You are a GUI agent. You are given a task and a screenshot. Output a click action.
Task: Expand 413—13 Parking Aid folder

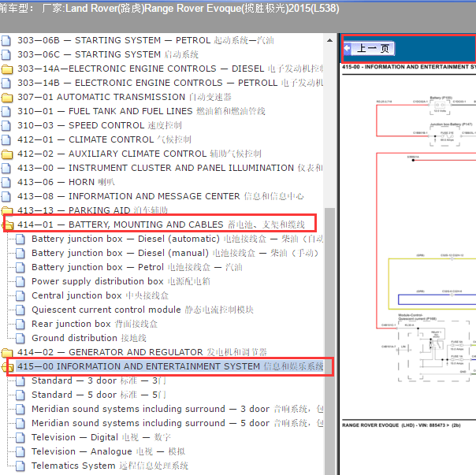tap(92, 210)
